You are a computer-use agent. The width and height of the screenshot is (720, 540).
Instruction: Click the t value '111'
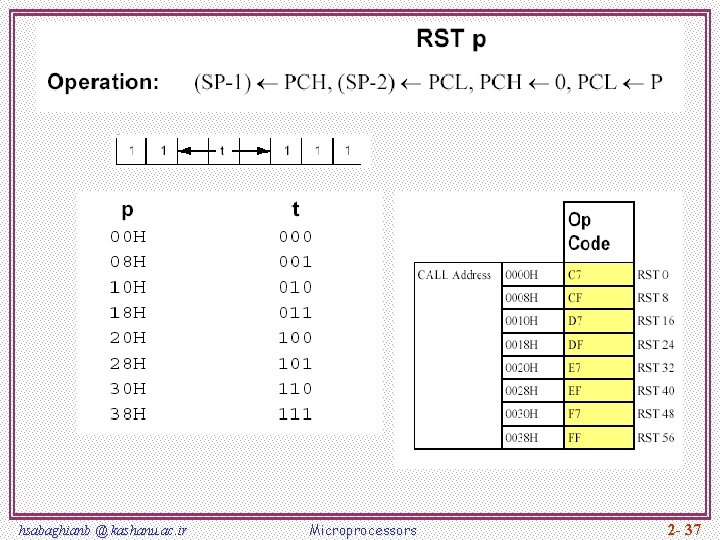click(296, 415)
